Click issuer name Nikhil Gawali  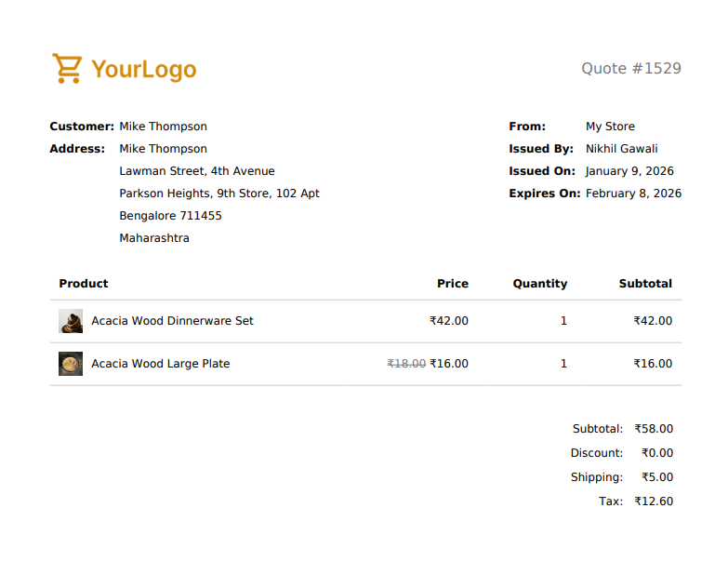[621, 149]
